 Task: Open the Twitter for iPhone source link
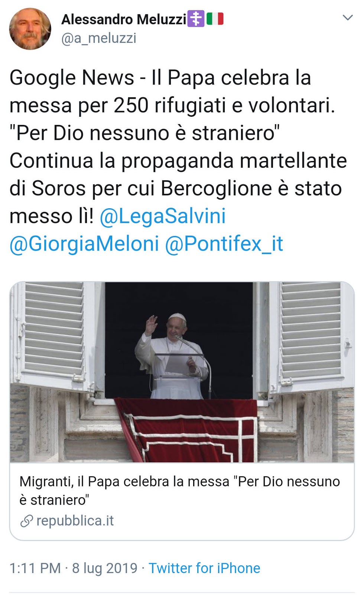pos(204,568)
